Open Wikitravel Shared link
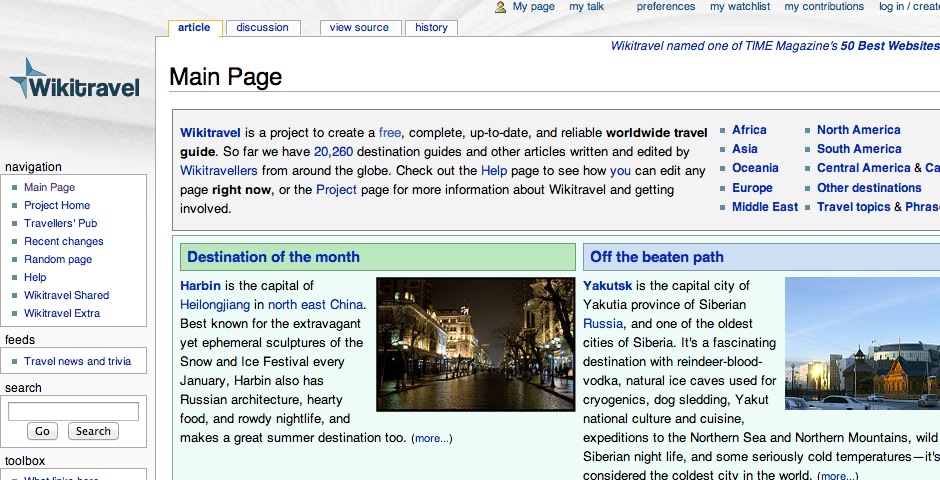This screenshot has height=480, width=940. (x=67, y=295)
